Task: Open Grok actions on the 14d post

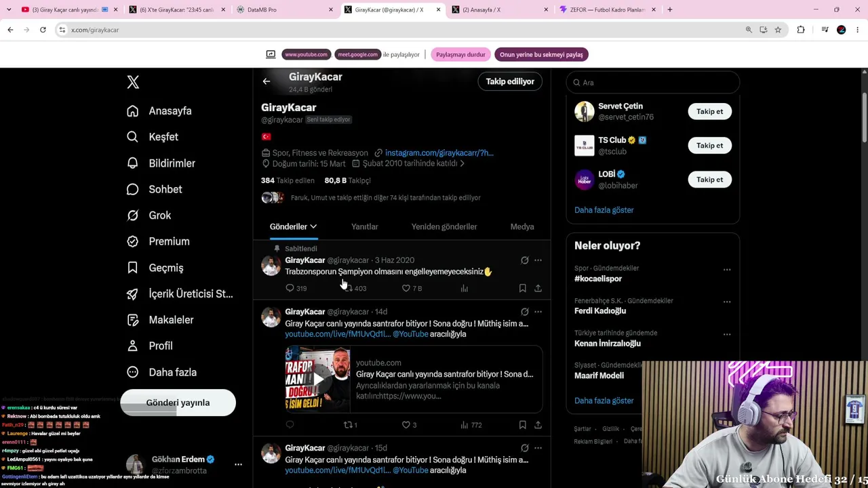Action: click(524, 312)
